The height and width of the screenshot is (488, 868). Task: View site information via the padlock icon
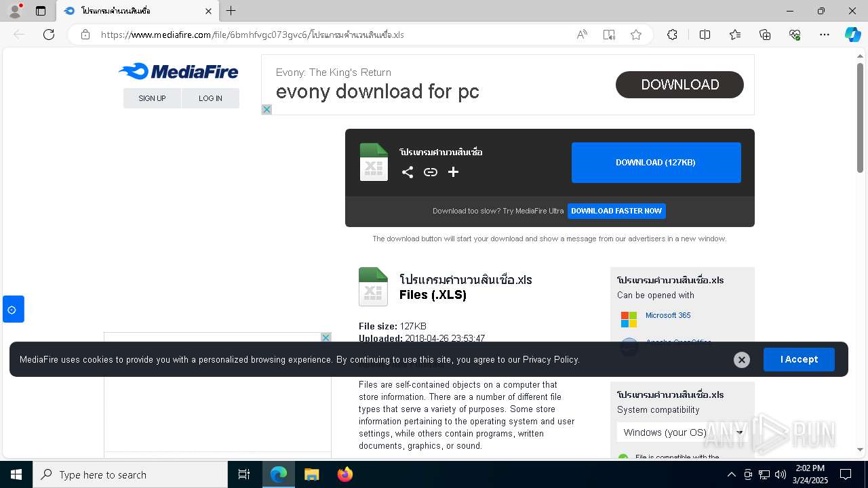pyautogui.click(x=85, y=35)
